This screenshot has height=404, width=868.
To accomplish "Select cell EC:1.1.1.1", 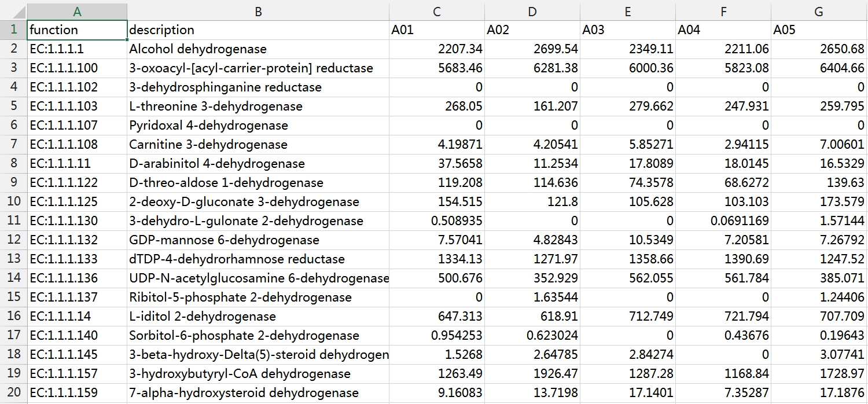I will pos(77,49).
